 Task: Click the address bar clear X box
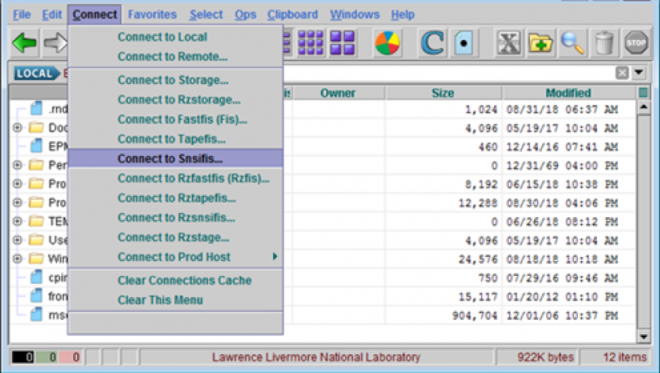tap(622, 73)
